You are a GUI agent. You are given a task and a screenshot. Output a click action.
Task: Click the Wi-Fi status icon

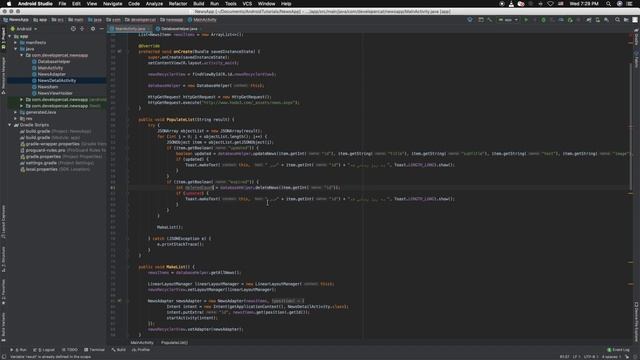point(550,4)
